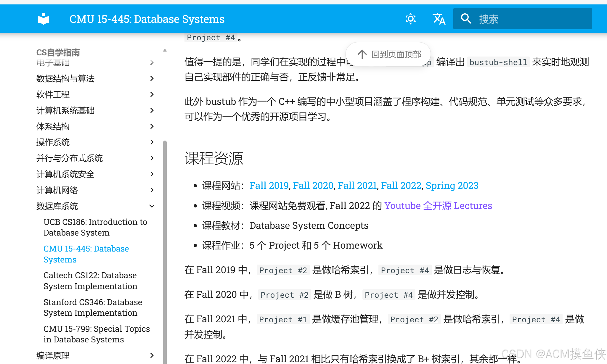Open the Fall 2019 course website link
Viewport: 607px width, 364px height.
[269, 186]
